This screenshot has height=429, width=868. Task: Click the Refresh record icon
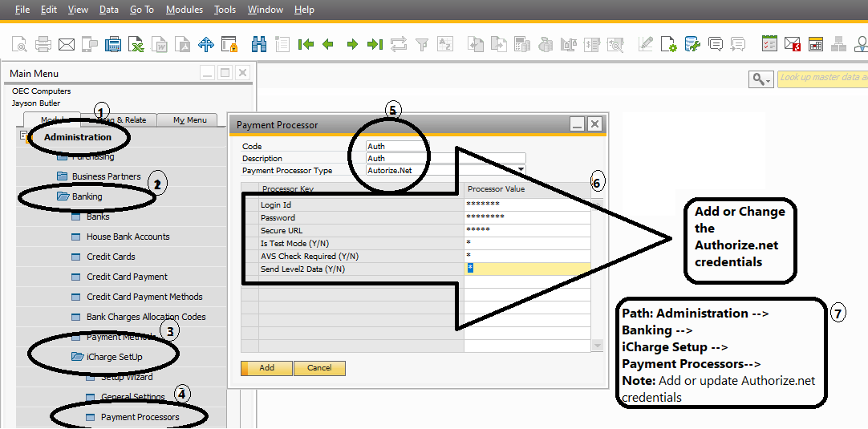tap(399, 44)
